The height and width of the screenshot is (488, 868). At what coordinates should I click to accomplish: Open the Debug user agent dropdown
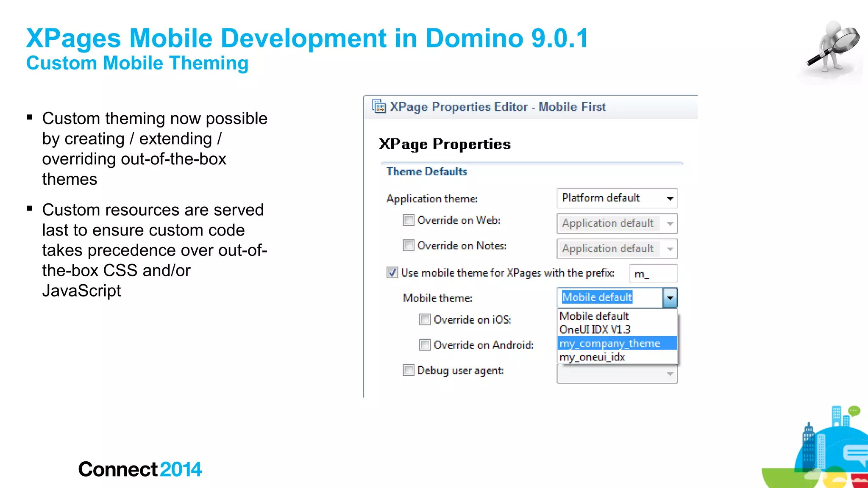pyautogui.click(x=617, y=374)
